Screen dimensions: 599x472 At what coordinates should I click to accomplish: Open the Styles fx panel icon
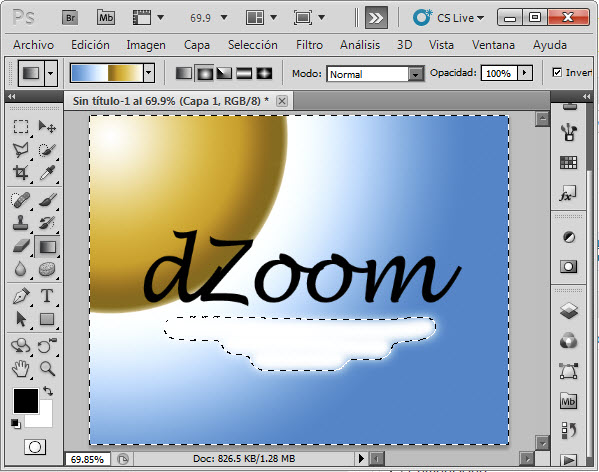568,194
